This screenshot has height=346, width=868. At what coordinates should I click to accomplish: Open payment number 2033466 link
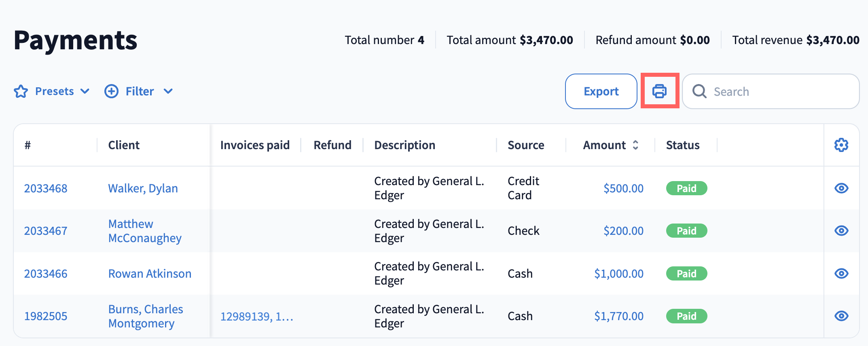coord(46,274)
